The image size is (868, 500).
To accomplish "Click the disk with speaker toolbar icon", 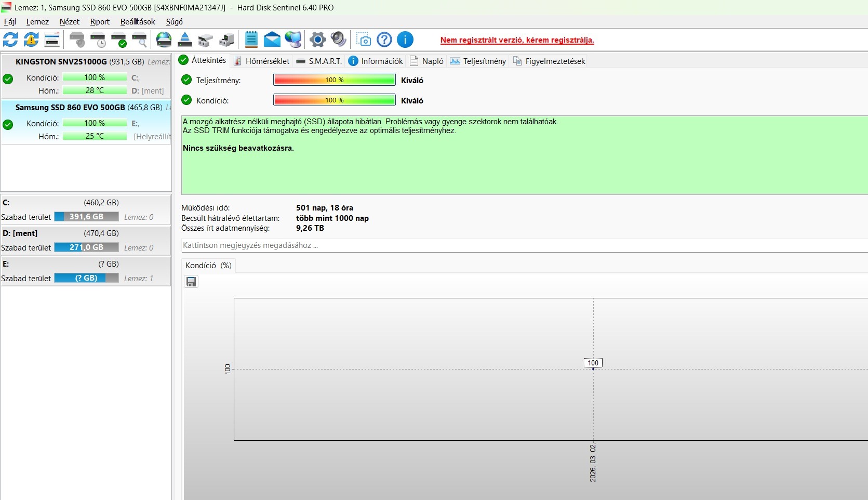I will coord(77,40).
